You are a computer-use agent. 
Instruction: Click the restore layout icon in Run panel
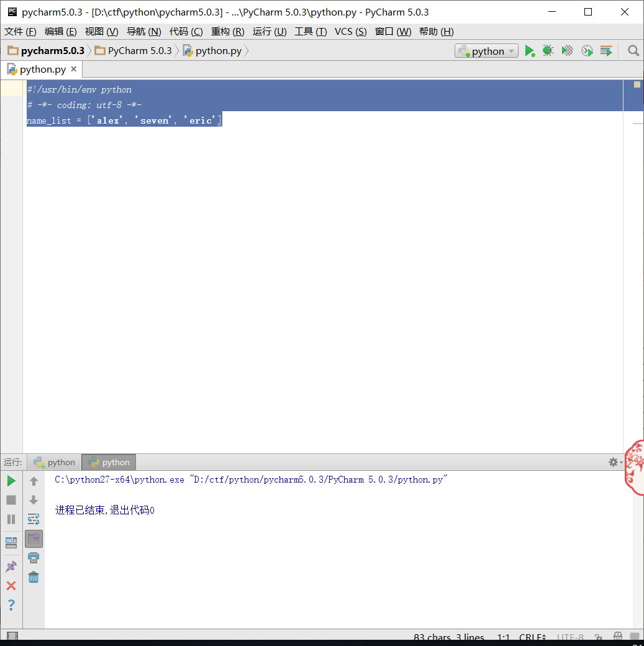(11, 543)
